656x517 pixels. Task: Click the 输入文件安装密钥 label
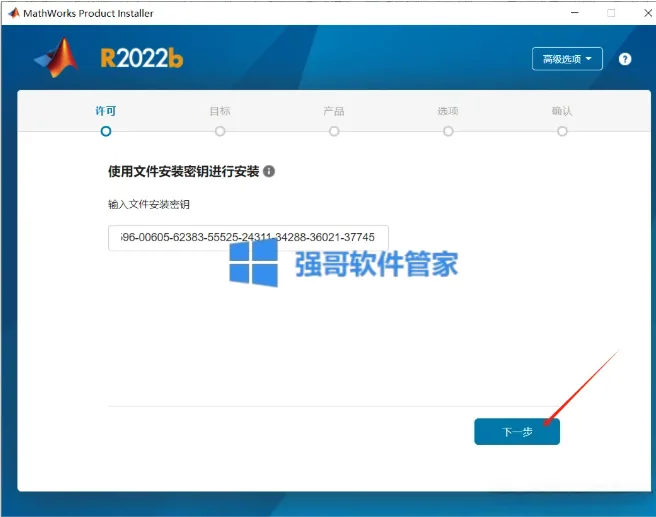coord(149,205)
